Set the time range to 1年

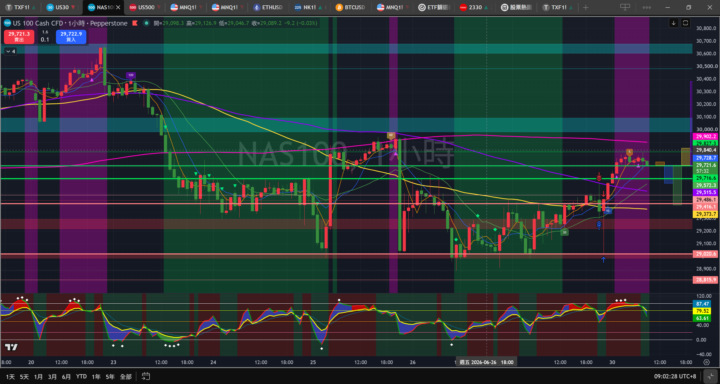[96, 377]
